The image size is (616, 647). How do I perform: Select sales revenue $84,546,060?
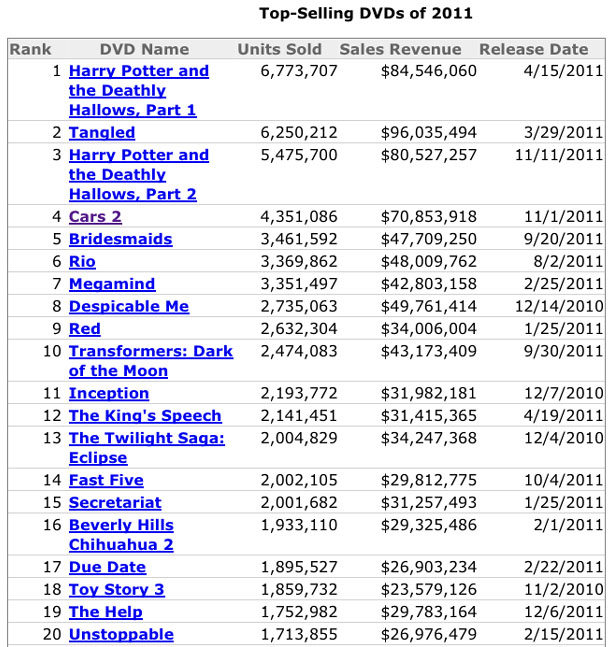429,71
